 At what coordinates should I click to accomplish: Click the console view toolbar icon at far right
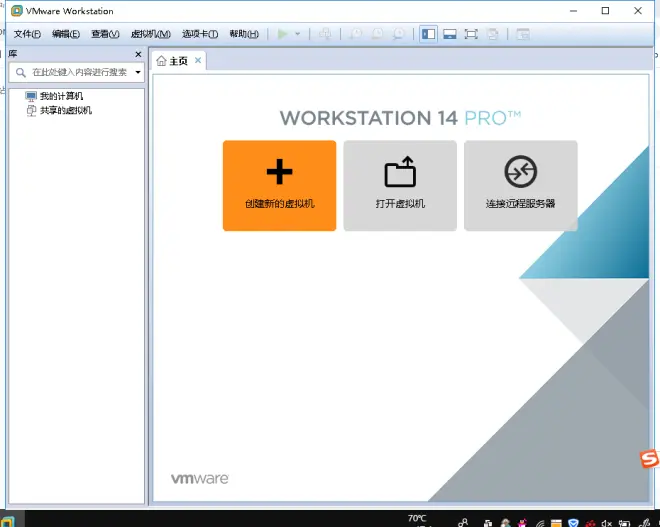click(523, 34)
